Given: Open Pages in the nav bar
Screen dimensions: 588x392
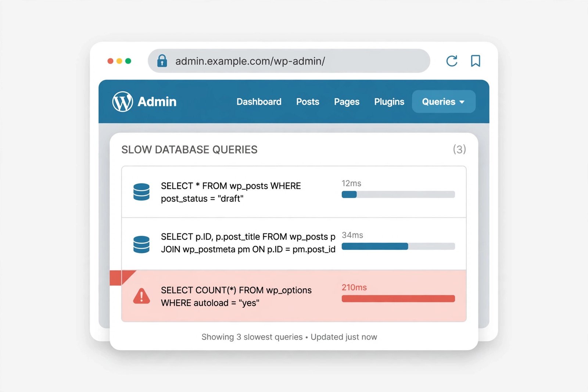Looking at the screenshot, I should click(347, 102).
